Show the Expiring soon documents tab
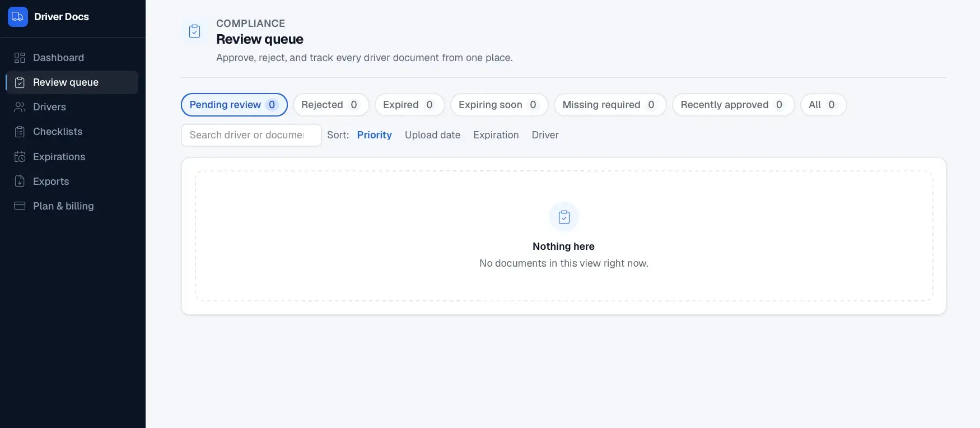This screenshot has height=428, width=980. click(500, 105)
